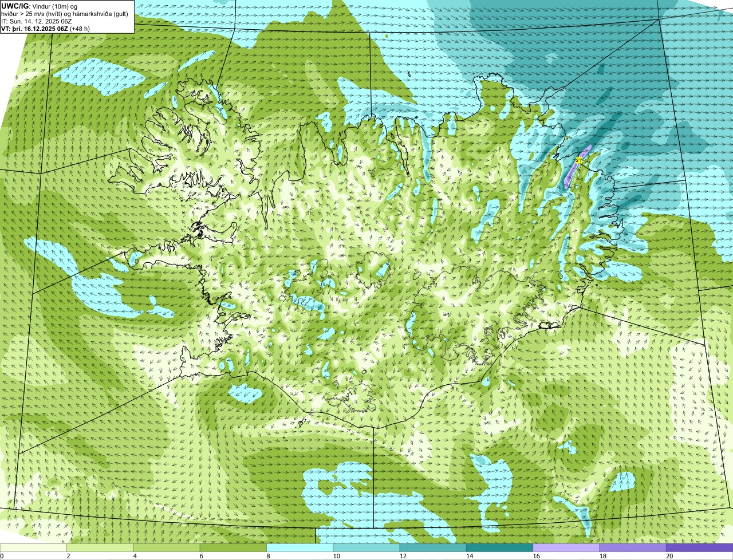Select the 18–20 m/s purple legend swatch
The image size is (733, 560).
pyautogui.click(x=633, y=547)
